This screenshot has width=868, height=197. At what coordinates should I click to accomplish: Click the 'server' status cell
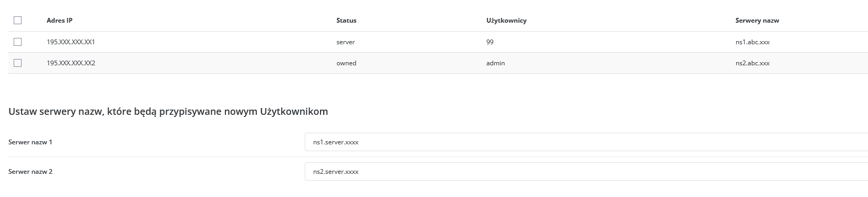coord(346,42)
